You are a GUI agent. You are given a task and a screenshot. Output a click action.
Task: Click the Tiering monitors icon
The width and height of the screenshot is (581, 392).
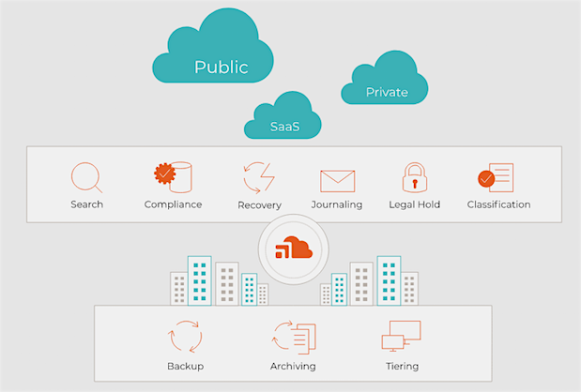(x=402, y=336)
